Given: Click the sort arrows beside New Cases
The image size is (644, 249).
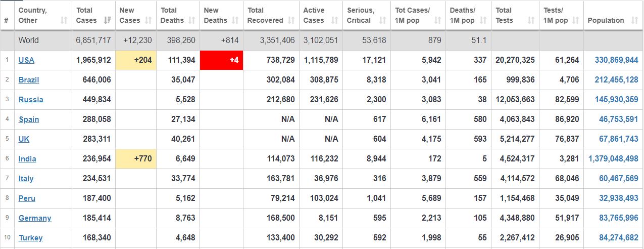Looking at the screenshot, I should pos(148,21).
